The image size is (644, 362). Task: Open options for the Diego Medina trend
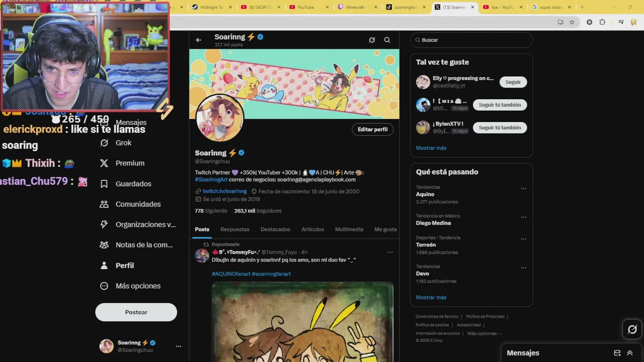click(x=523, y=217)
